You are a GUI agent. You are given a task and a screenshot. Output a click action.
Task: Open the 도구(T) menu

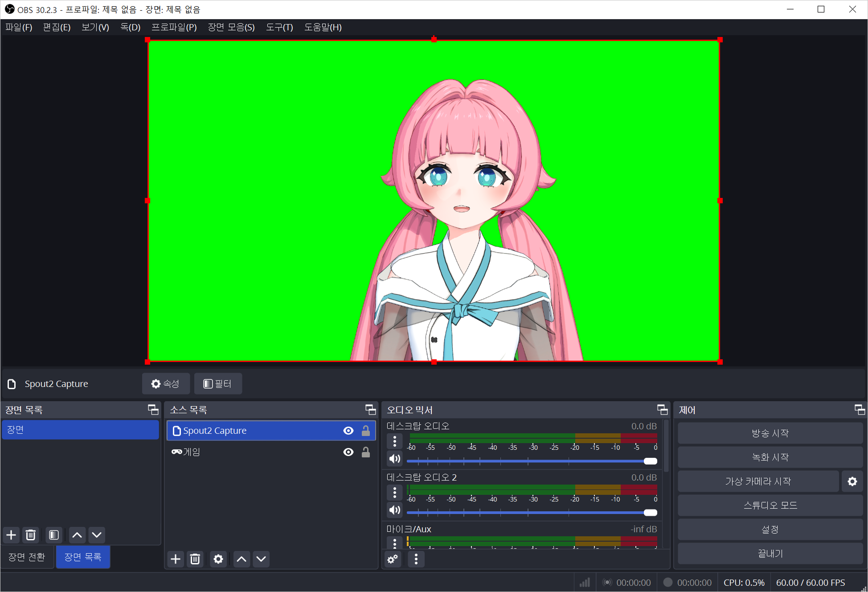point(279,27)
